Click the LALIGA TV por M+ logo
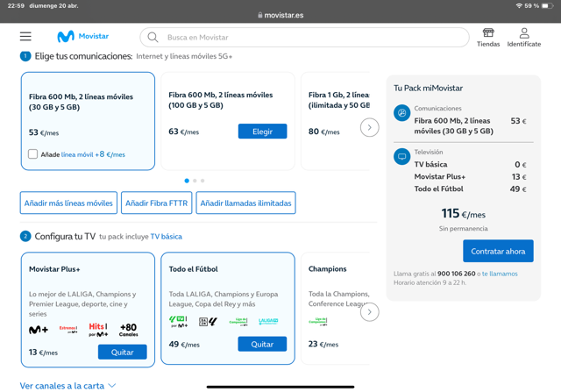The height and width of the screenshot is (392, 561). (178, 322)
